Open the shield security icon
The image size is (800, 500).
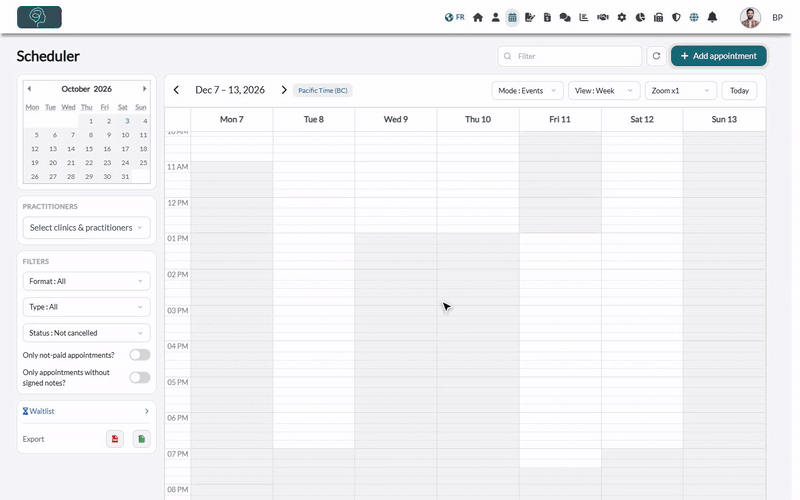coord(676,17)
